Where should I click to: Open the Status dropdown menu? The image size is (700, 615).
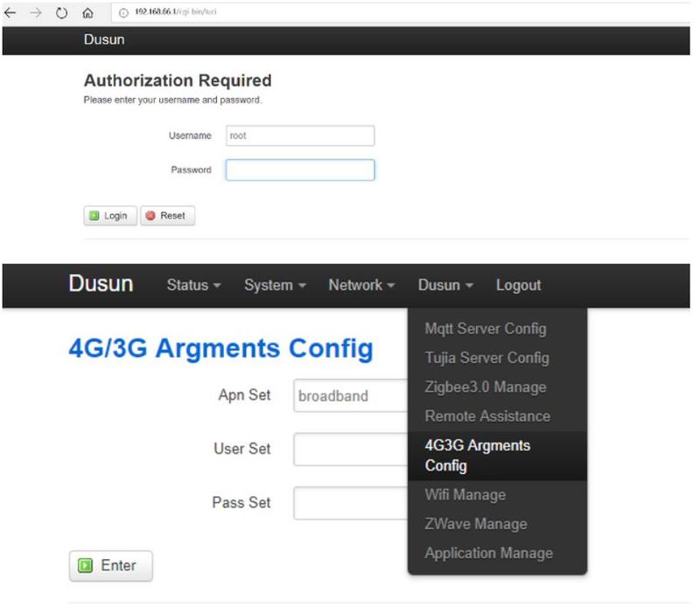[x=193, y=285]
